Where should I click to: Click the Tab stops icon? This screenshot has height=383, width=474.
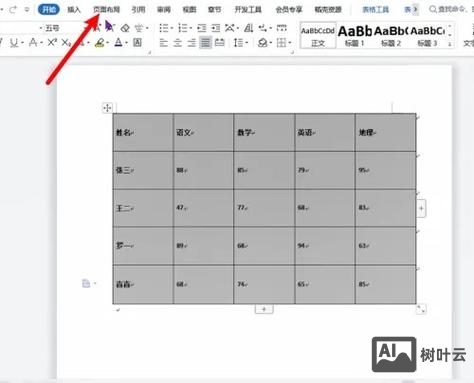point(282,28)
